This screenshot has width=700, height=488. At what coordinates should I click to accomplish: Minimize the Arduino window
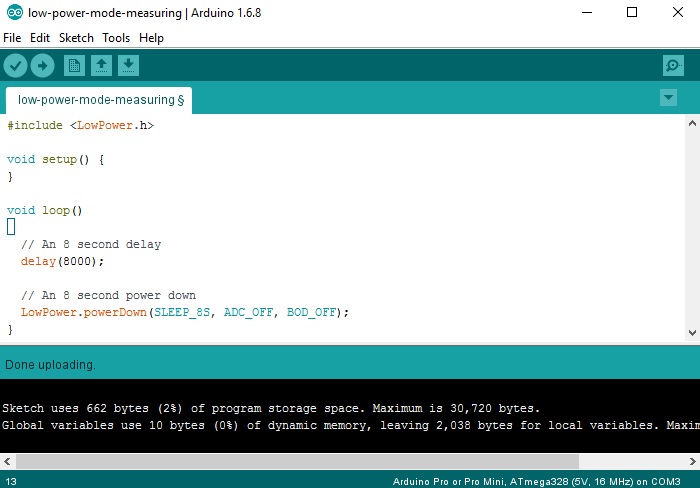(587, 13)
